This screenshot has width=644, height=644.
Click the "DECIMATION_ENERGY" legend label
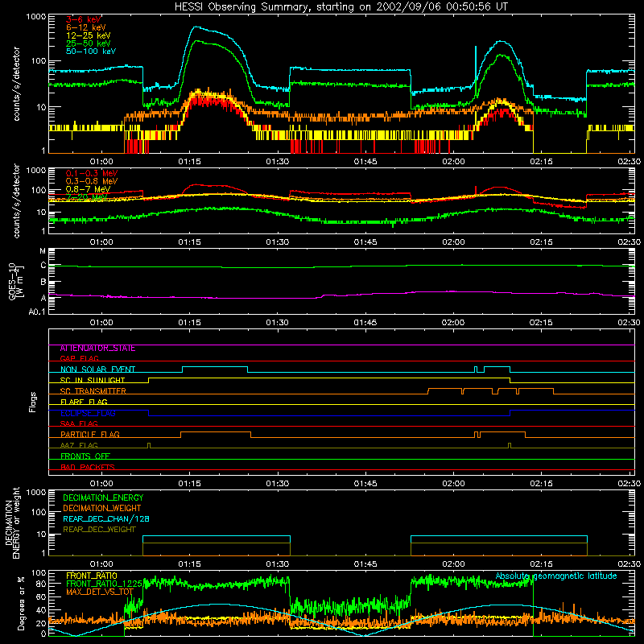point(103,497)
